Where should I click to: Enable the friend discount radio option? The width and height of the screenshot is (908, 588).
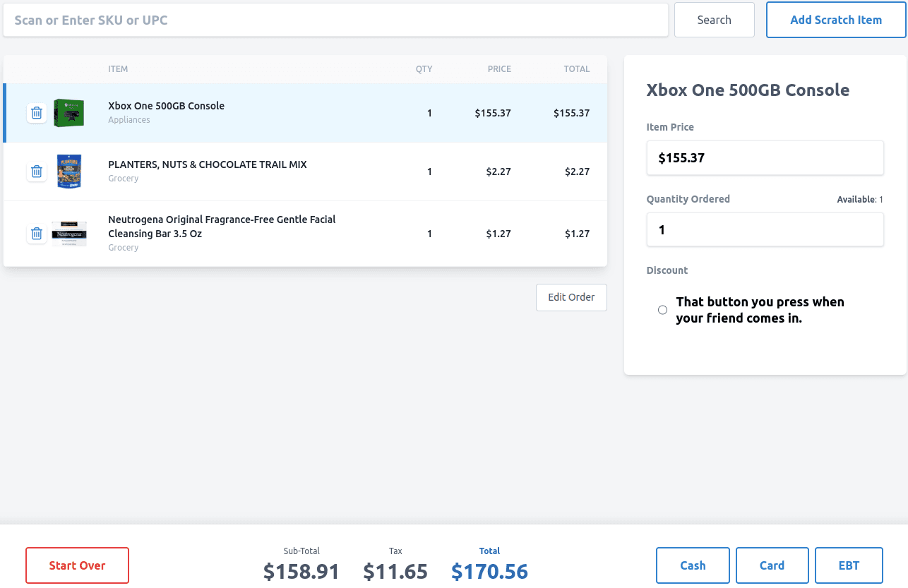coord(662,310)
